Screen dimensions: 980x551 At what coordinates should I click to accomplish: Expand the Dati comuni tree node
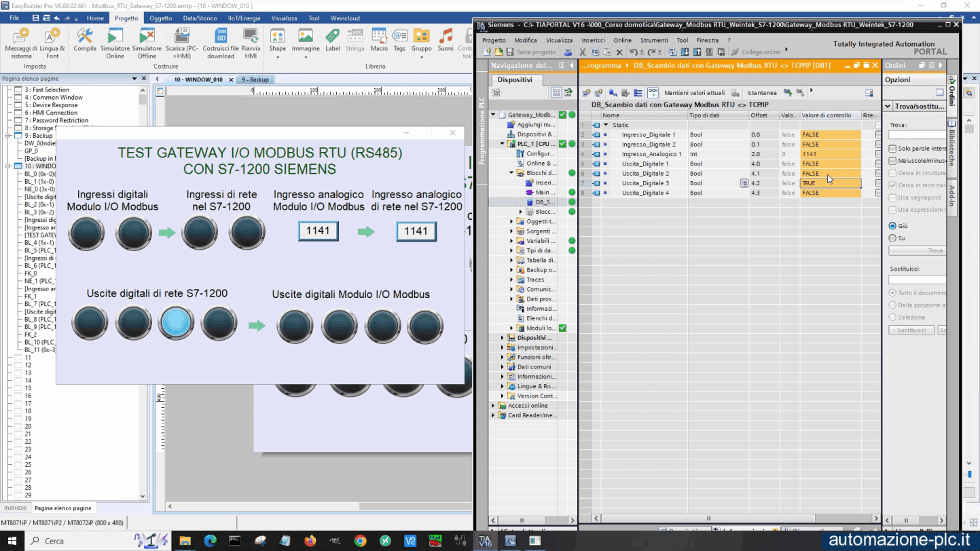[x=503, y=367]
